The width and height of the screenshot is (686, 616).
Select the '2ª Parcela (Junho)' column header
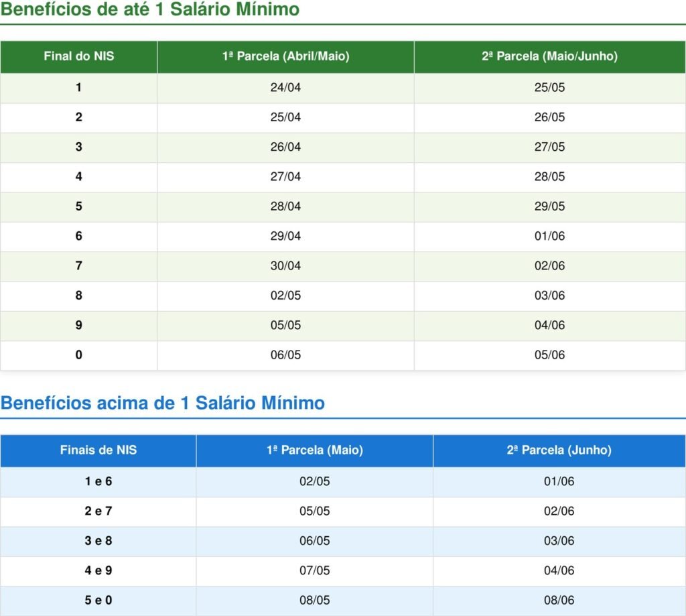coord(559,450)
